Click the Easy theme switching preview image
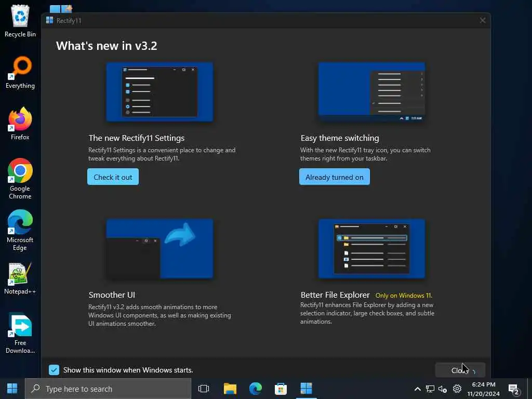Viewport: 532px width, 399px height. [x=371, y=91]
